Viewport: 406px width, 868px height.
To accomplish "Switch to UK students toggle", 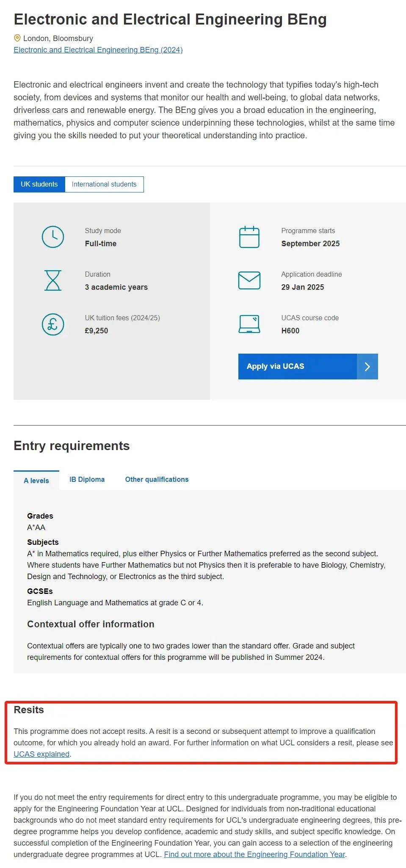I will coord(39,184).
